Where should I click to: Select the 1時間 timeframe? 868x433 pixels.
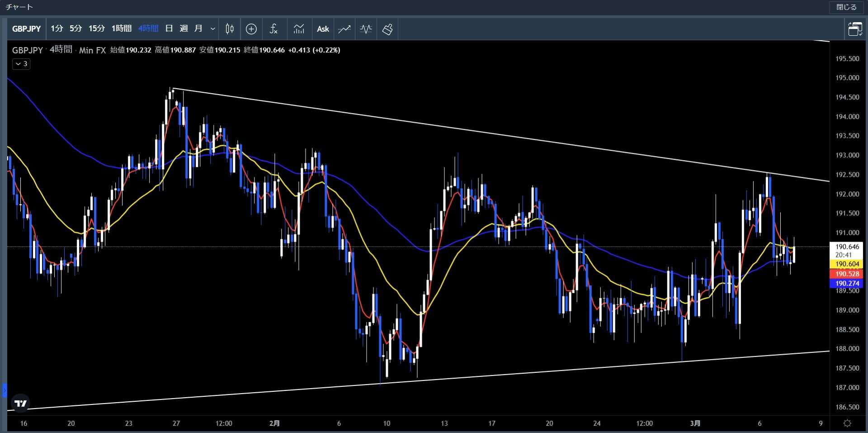coord(122,29)
